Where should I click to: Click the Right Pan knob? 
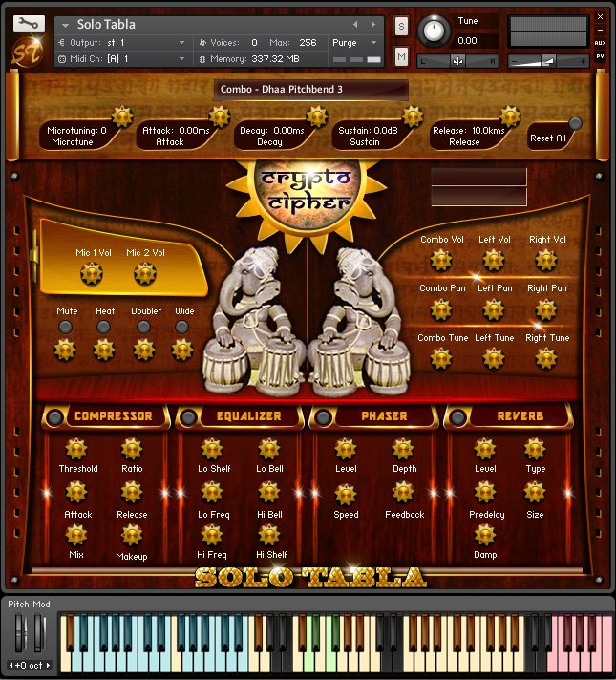[546, 309]
